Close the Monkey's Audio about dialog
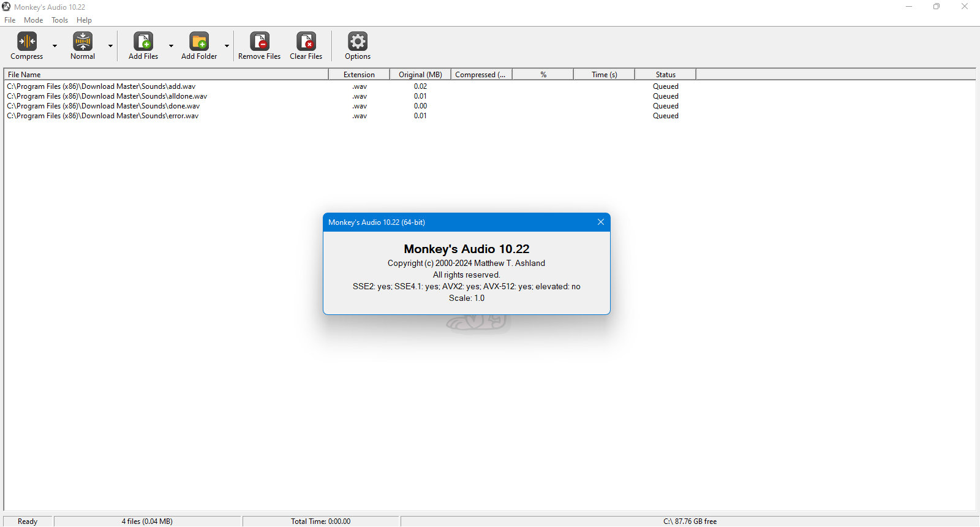This screenshot has width=980, height=527. 601,222
